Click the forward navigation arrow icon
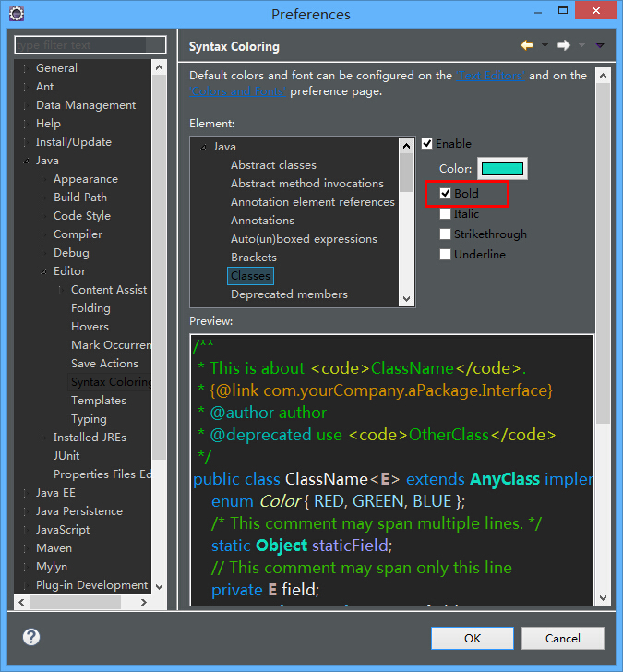 tap(563, 45)
